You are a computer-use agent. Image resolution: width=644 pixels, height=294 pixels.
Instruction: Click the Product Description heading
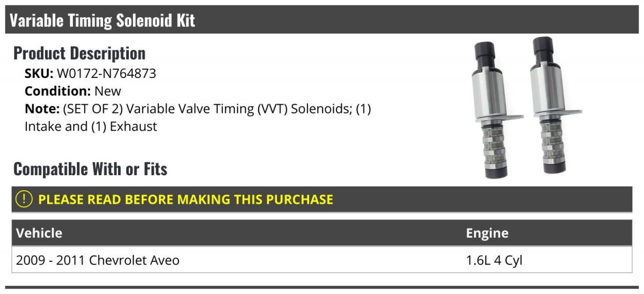79,53
